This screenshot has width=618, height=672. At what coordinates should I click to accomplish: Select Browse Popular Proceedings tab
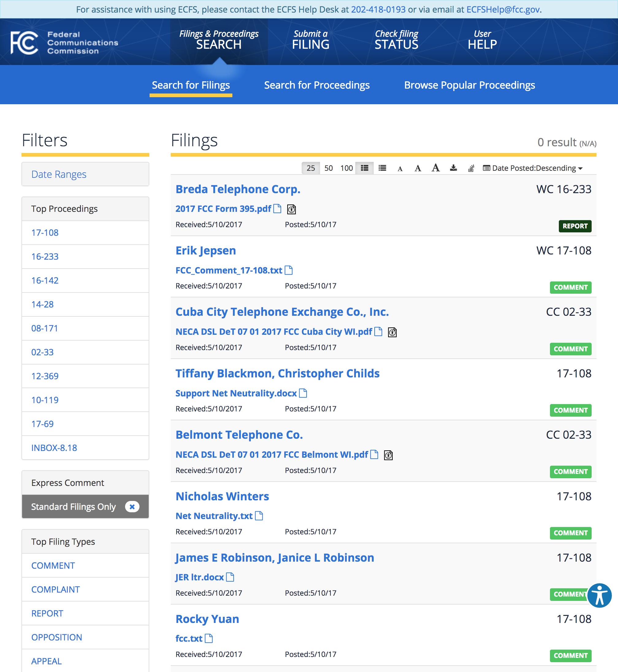coord(470,85)
